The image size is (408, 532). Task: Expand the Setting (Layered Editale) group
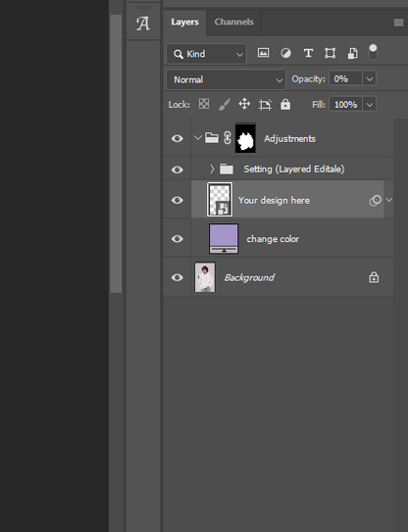212,169
